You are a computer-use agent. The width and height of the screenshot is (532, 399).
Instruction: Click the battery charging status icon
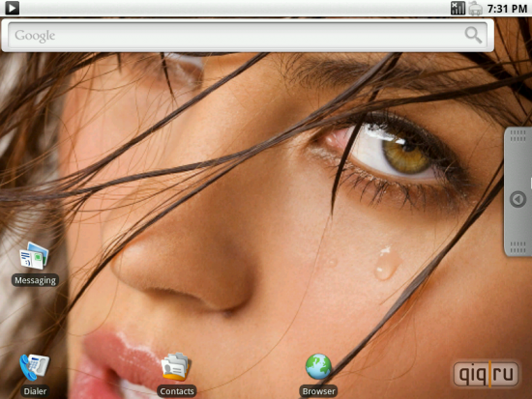tap(475, 8)
